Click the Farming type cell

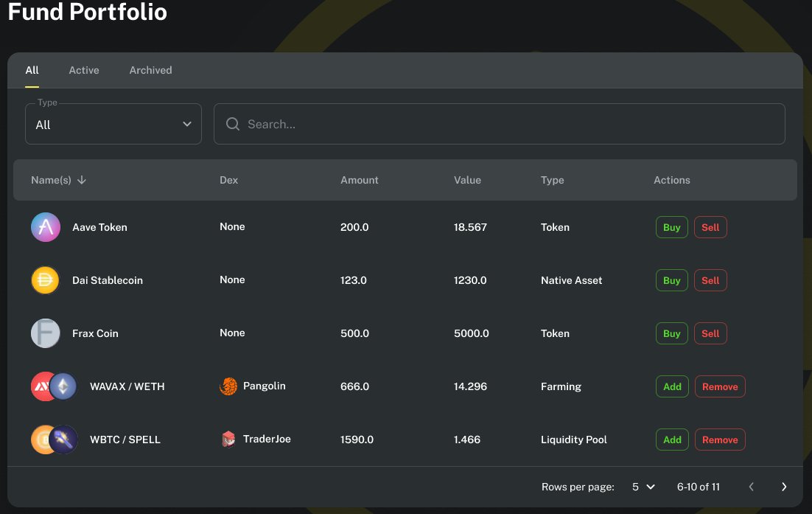(561, 386)
